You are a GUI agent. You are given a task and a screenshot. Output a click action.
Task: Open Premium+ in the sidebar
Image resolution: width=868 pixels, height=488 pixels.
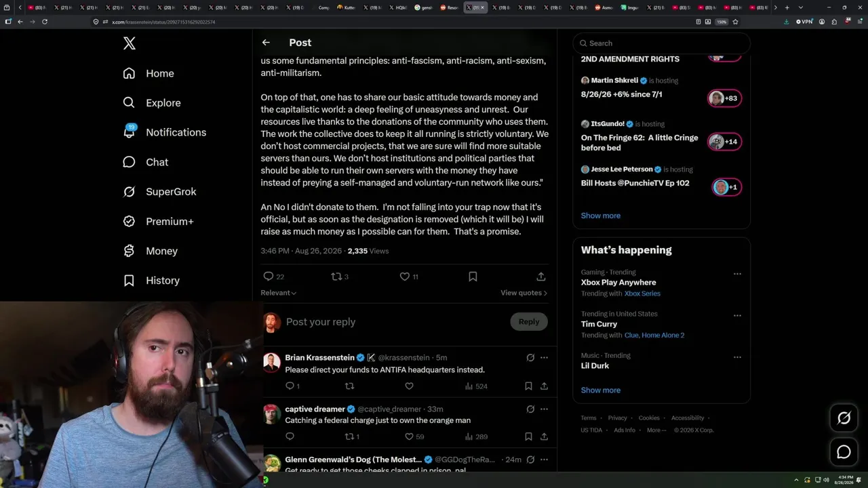click(159, 222)
